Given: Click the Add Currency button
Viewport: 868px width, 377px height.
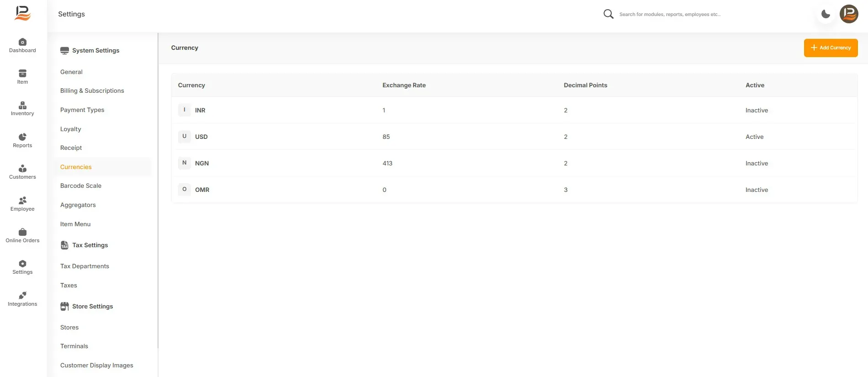Looking at the screenshot, I should pyautogui.click(x=831, y=48).
